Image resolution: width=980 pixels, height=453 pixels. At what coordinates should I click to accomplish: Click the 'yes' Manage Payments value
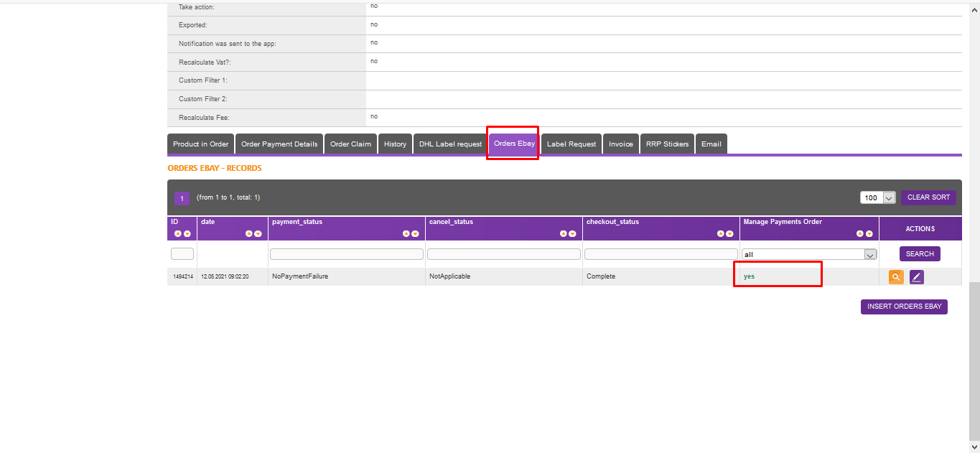coord(749,276)
